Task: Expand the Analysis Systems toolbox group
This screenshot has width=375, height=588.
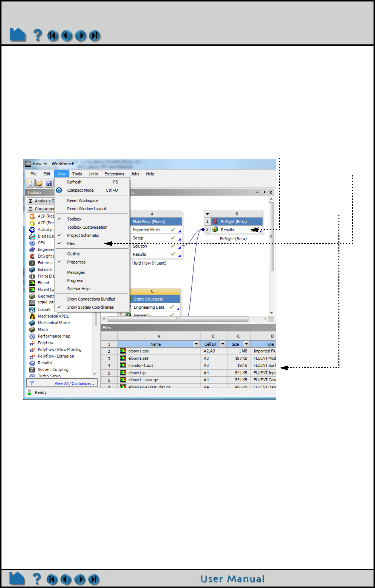Action: point(31,201)
